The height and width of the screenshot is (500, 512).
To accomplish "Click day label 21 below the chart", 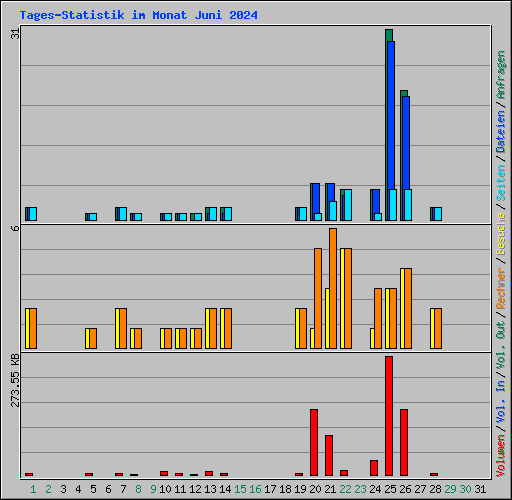I will pyautogui.click(x=330, y=489).
